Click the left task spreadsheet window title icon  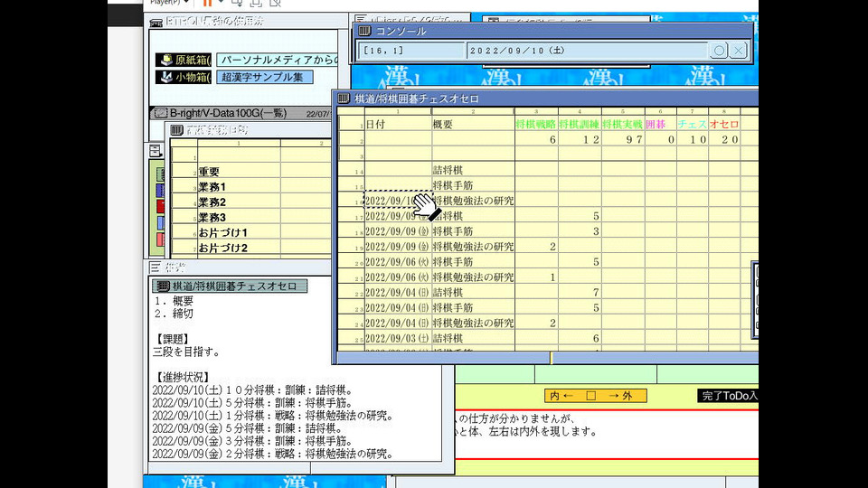[176, 130]
